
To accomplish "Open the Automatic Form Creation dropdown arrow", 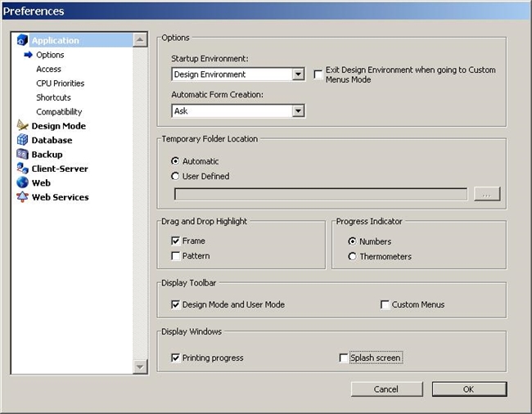I will click(298, 111).
